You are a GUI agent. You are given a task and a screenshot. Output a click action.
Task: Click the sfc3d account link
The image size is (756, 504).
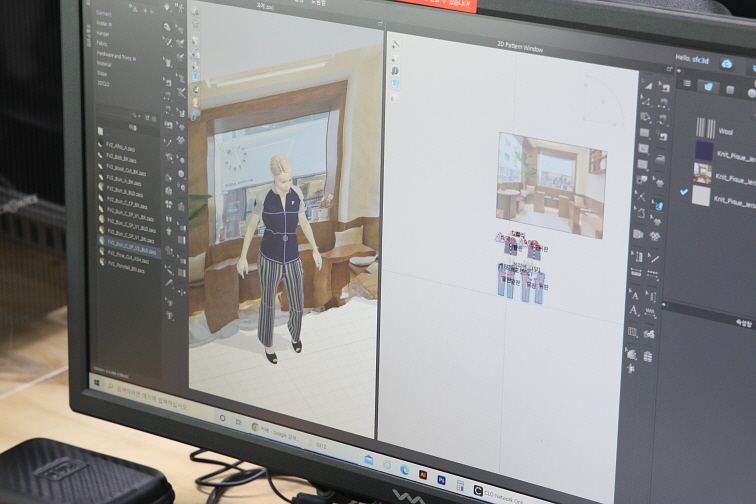click(701, 60)
